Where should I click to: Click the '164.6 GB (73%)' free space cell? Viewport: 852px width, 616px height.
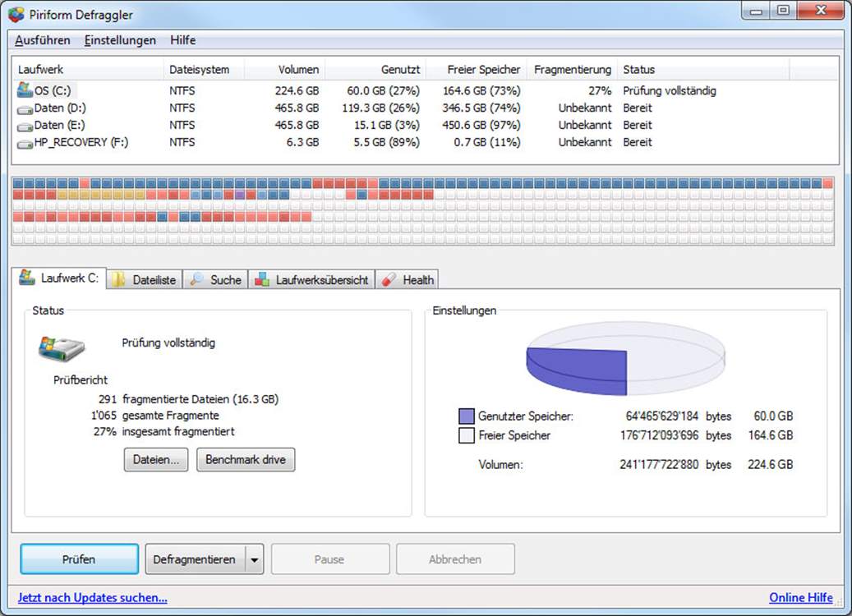(x=481, y=90)
